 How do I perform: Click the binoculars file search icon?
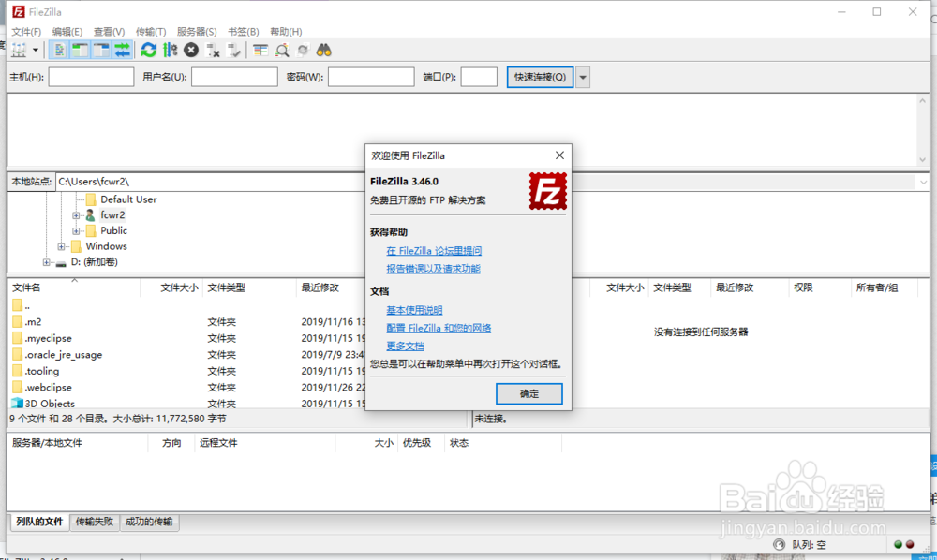coord(324,51)
